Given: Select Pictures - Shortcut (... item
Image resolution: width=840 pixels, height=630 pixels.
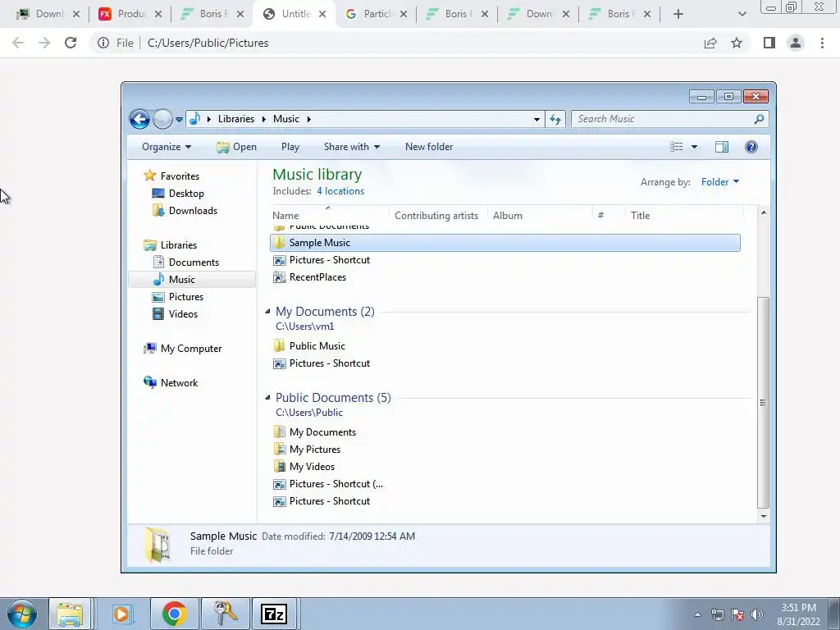Looking at the screenshot, I should (336, 484).
